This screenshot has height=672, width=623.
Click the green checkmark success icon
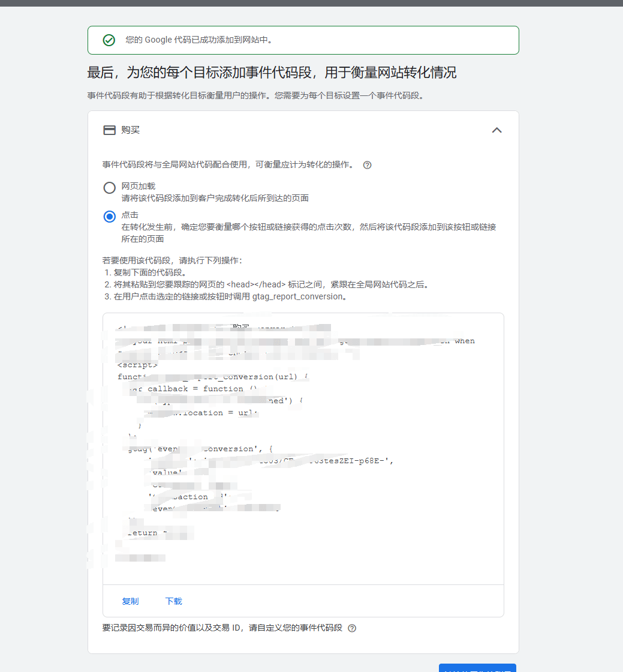(109, 40)
